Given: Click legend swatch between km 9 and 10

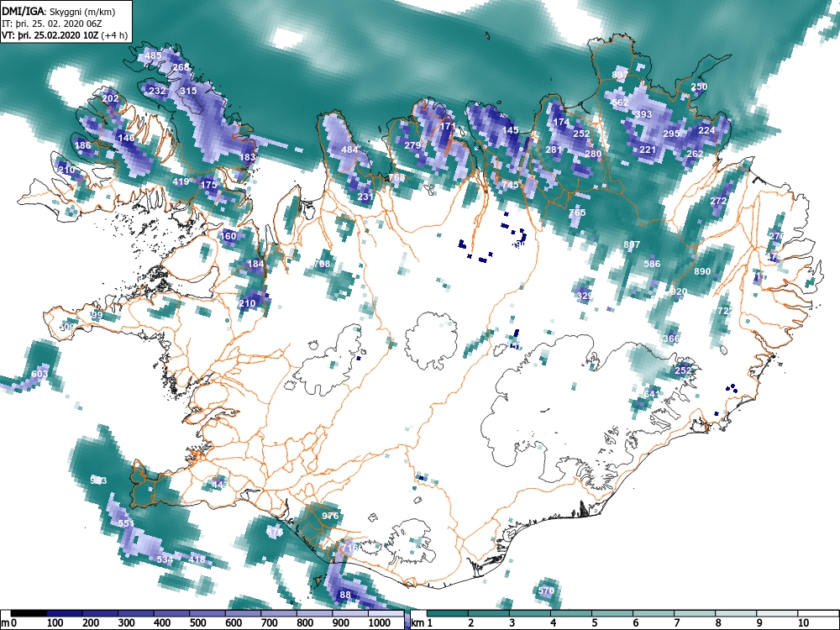Looking at the screenshot, I should (x=777, y=613).
